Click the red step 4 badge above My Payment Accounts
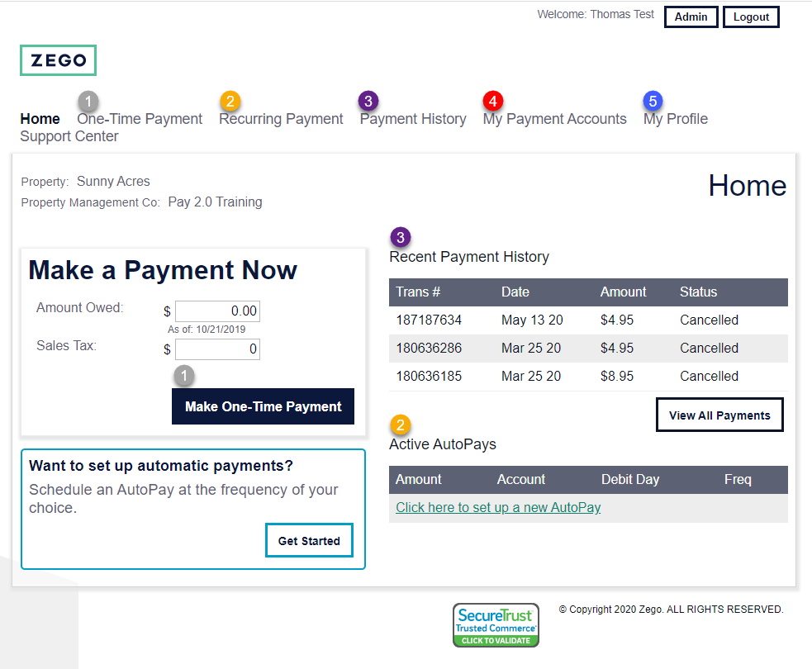Image resolution: width=812 pixels, height=669 pixels. [x=493, y=101]
